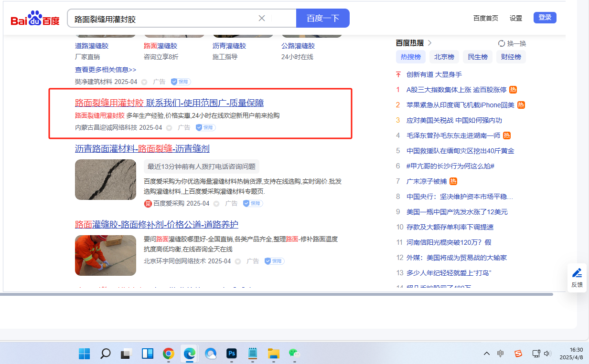Click the 保障 badge beside 内蒙古昌迎诚网络科技

pos(206,128)
